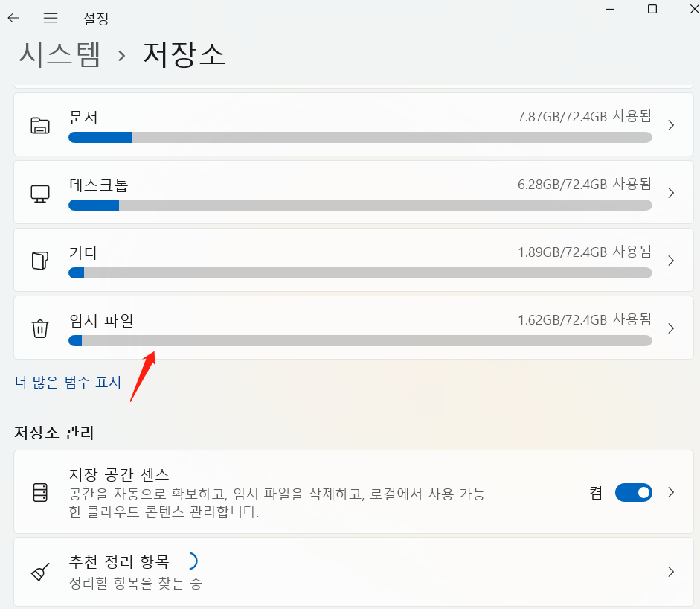The image size is (700, 609).
Task: Open the Documents (문서) category details
Action: [x=670, y=124]
